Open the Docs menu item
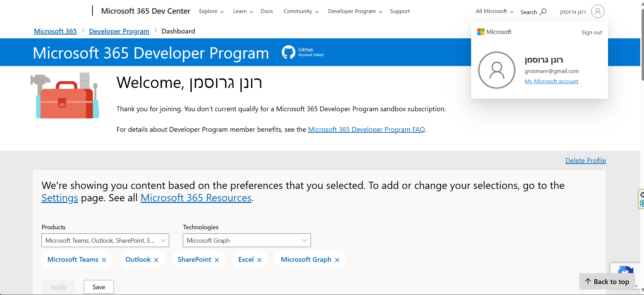 [x=267, y=11]
